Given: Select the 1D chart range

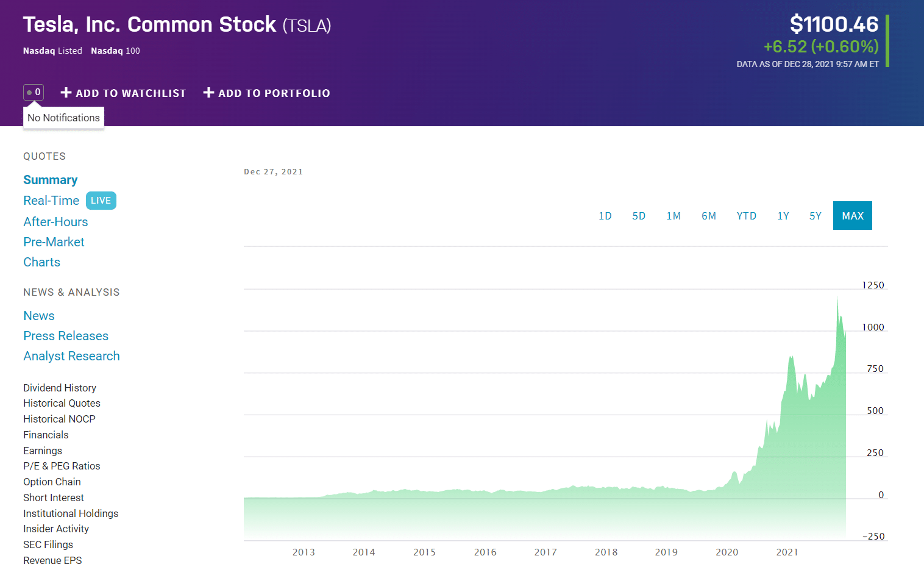Looking at the screenshot, I should pyautogui.click(x=605, y=216).
